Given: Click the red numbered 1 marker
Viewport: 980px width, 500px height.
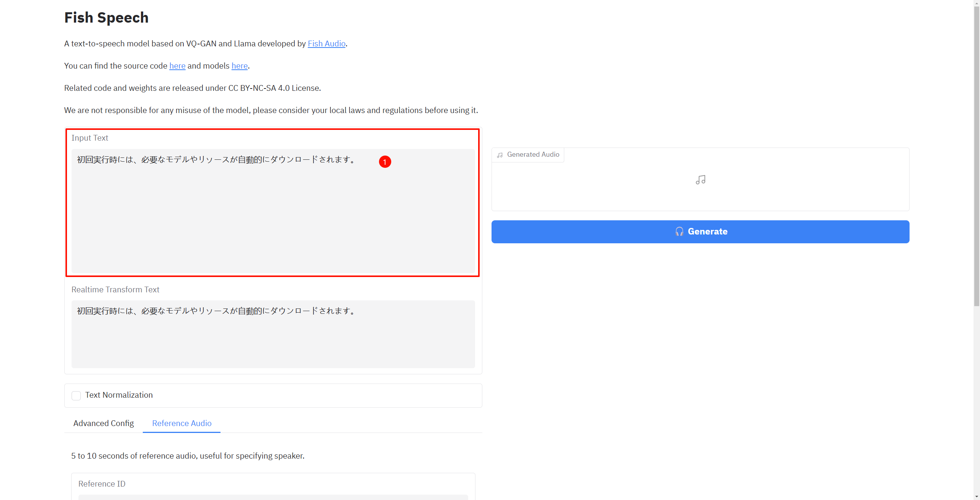Looking at the screenshot, I should (x=385, y=162).
